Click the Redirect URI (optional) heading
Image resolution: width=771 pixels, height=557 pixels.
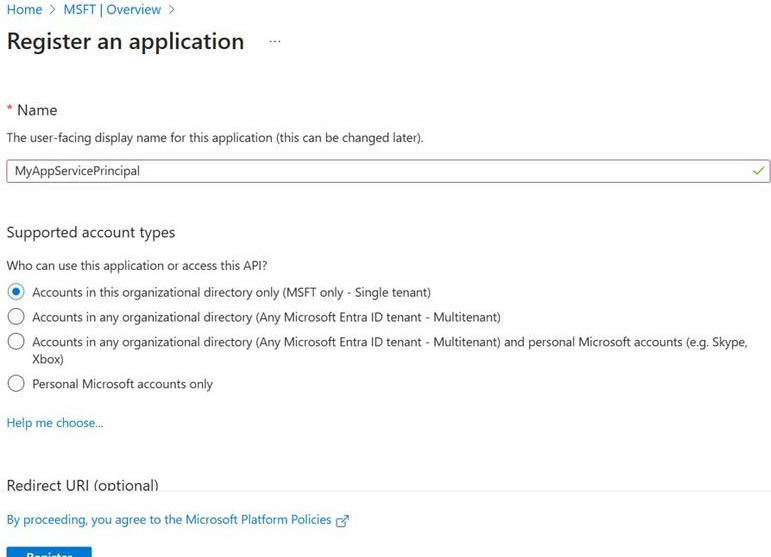pos(82,485)
